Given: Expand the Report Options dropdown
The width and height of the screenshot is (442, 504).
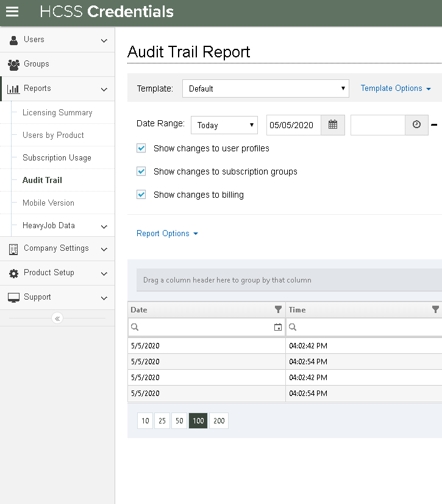Looking at the screenshot, I should pos(168,233).
